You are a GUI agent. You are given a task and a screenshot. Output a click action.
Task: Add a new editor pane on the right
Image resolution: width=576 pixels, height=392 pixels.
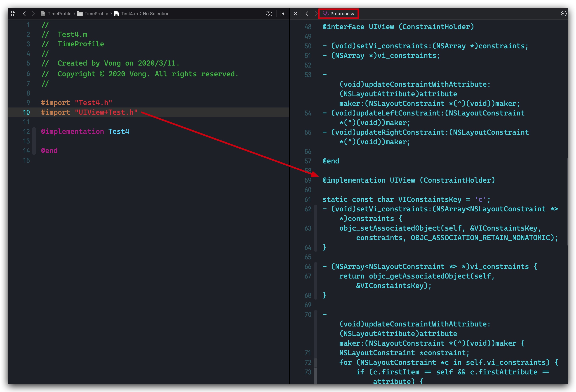(283, 14)
